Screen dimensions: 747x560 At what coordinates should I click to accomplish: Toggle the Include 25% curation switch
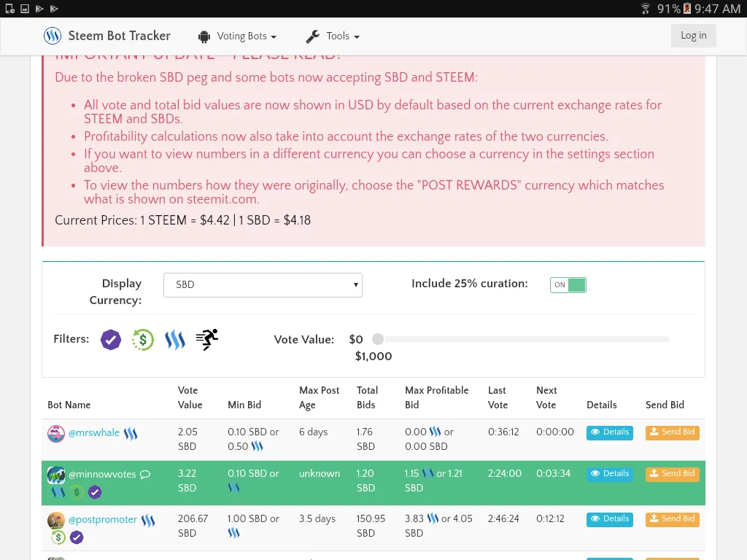[568, 285]
